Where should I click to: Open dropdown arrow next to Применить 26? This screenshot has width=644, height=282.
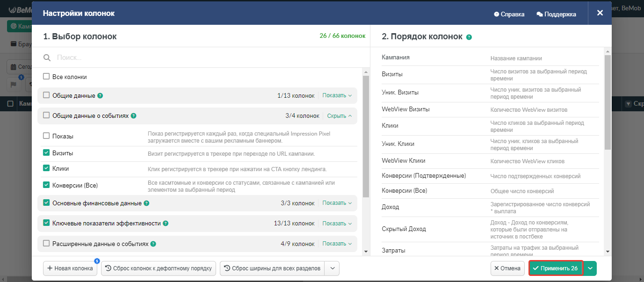click(590, 268)
